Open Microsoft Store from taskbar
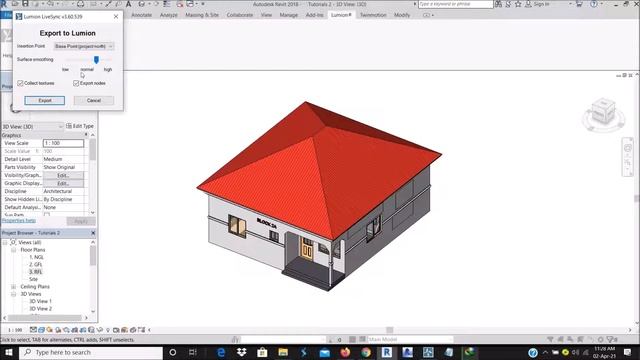Screen dimensions: 640x360 pyautogui.click(x=262, y=352)
